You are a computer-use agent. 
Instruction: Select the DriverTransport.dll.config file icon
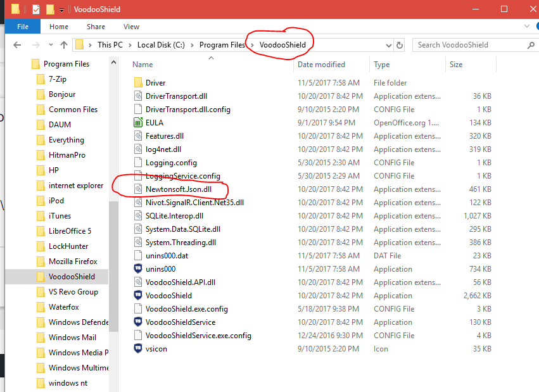(x=138, y=110)
